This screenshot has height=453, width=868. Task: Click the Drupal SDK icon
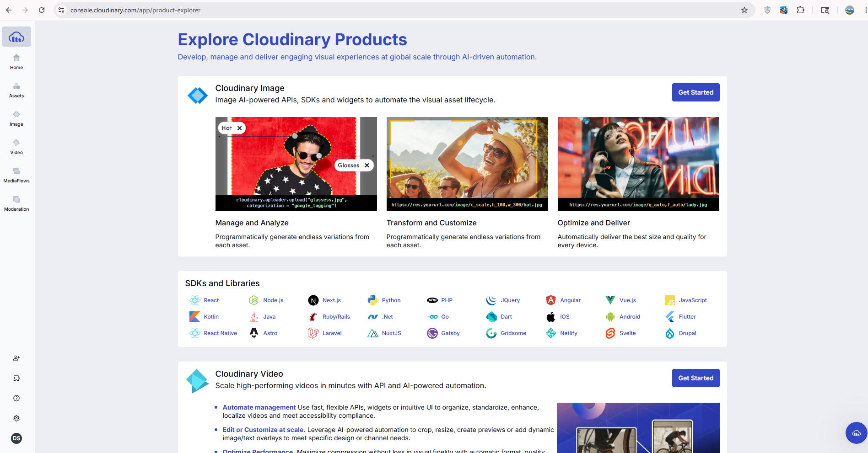pos(670,333)
